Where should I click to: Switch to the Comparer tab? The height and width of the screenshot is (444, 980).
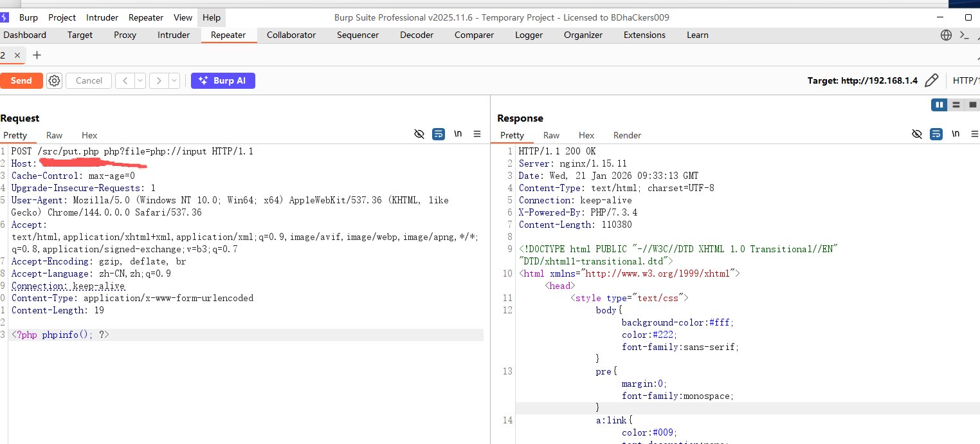point(474,35)
